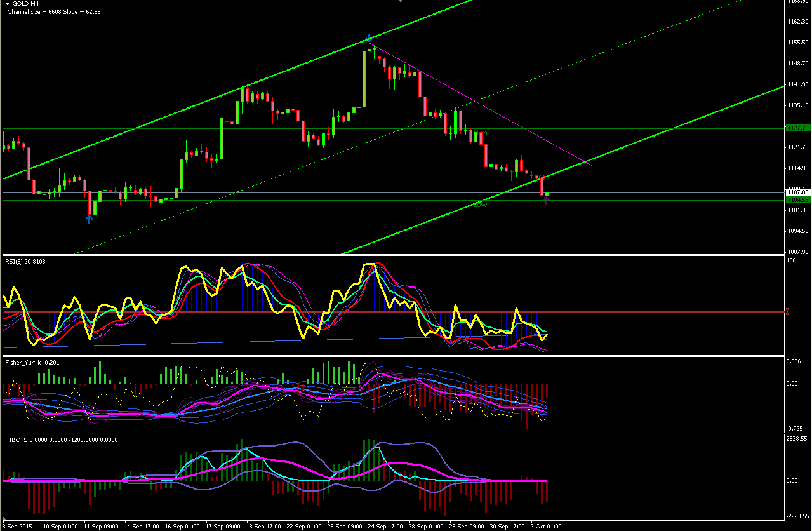Click the 2 Oct 01:00 time axis label
This screenshot has width=812, height=531.
tap(546, 527)
